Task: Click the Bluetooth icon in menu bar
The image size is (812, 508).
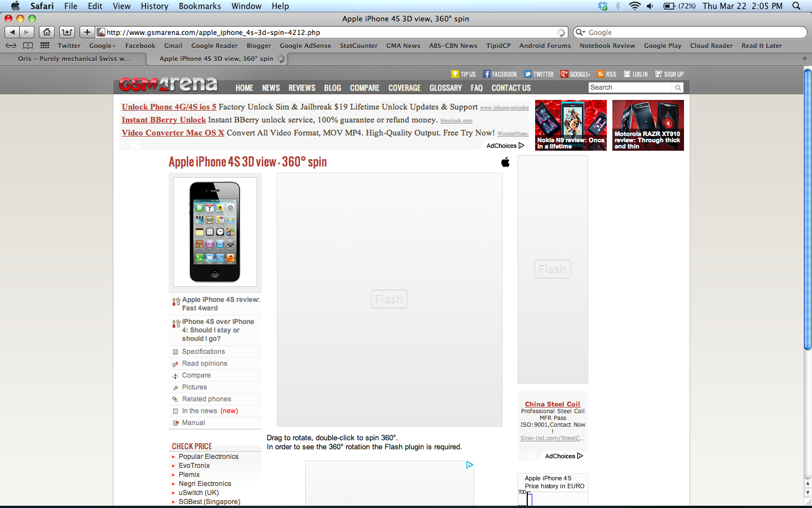Action: point(618,6)
